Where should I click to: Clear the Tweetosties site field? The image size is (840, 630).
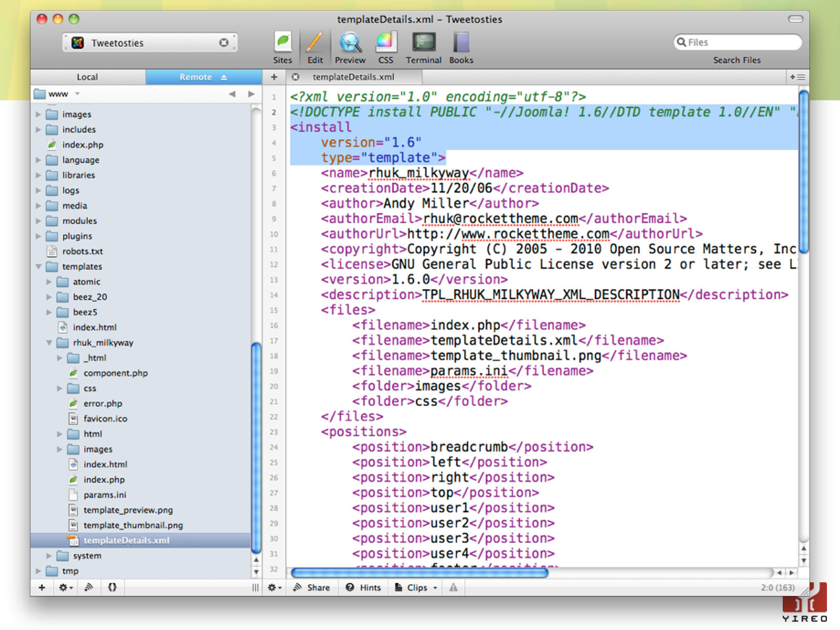(224, 43)
